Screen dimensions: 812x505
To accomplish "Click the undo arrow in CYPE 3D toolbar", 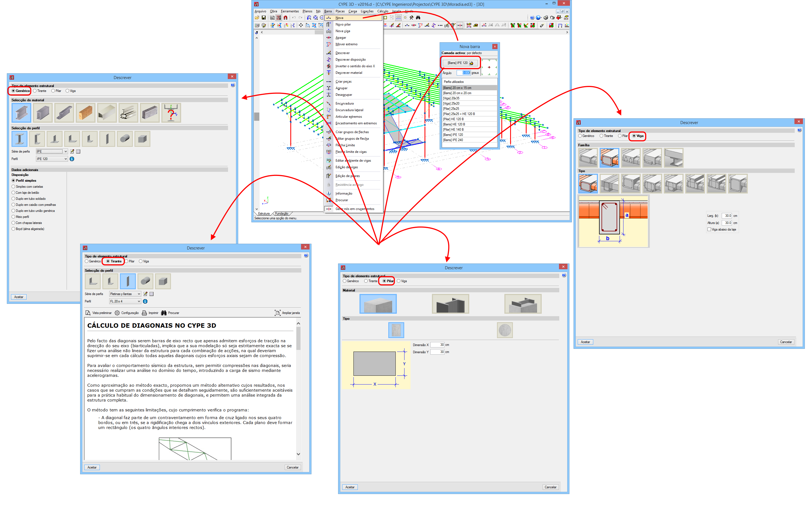I will pyautogui.click(x=294, y=18).
